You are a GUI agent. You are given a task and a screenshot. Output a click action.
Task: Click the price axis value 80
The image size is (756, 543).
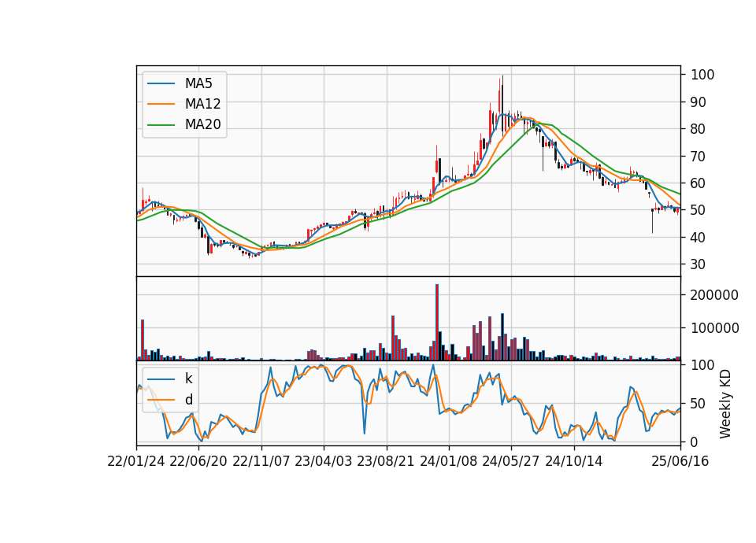(699, 129)
